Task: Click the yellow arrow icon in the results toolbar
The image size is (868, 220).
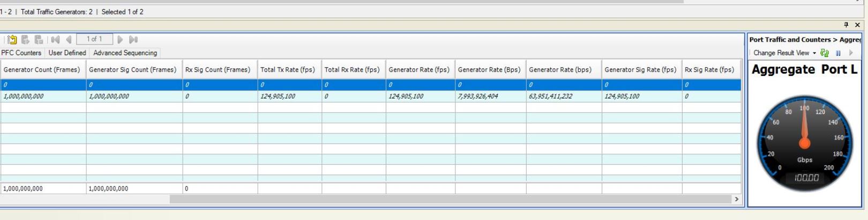Action: [x=12, y=40]
